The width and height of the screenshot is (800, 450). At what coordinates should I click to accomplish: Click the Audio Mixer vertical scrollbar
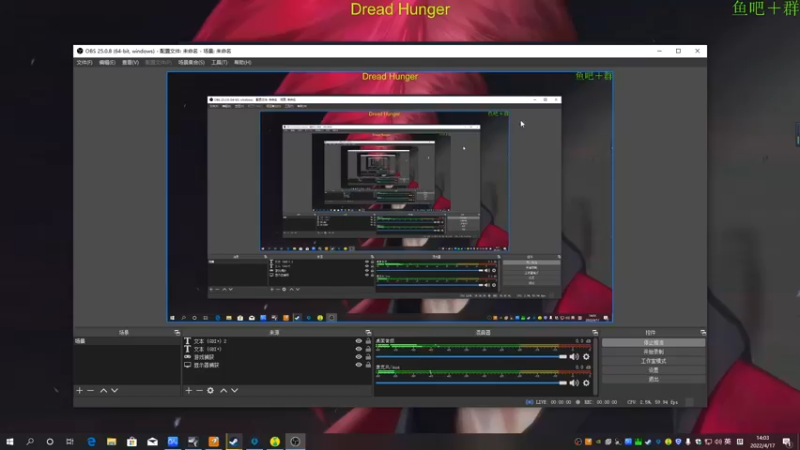click(x=595, y=366)
